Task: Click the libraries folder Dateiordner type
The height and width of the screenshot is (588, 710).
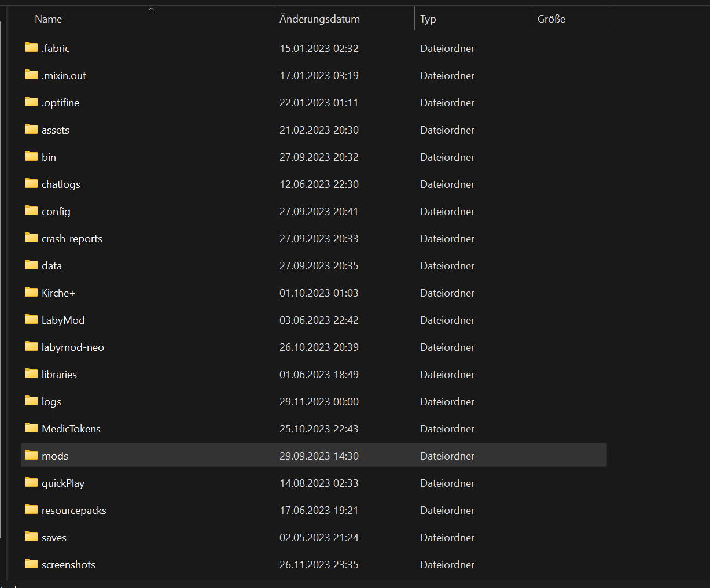Action: 447,375
